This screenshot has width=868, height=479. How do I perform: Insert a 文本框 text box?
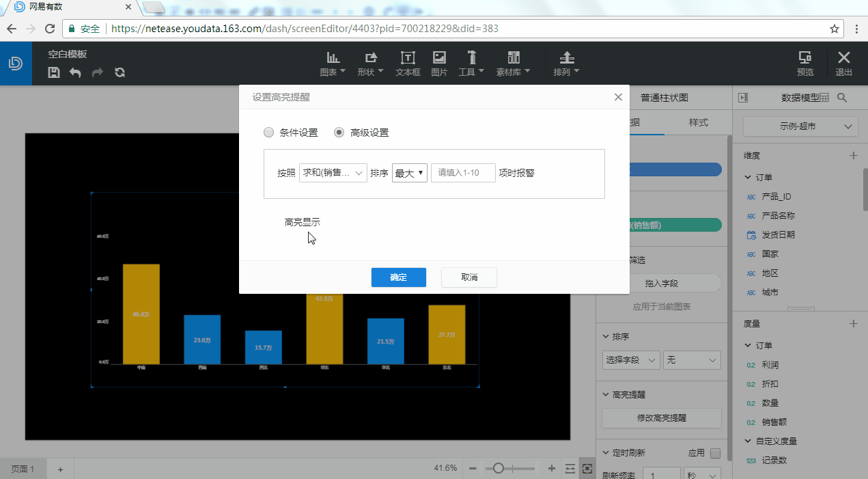point(408,64)
